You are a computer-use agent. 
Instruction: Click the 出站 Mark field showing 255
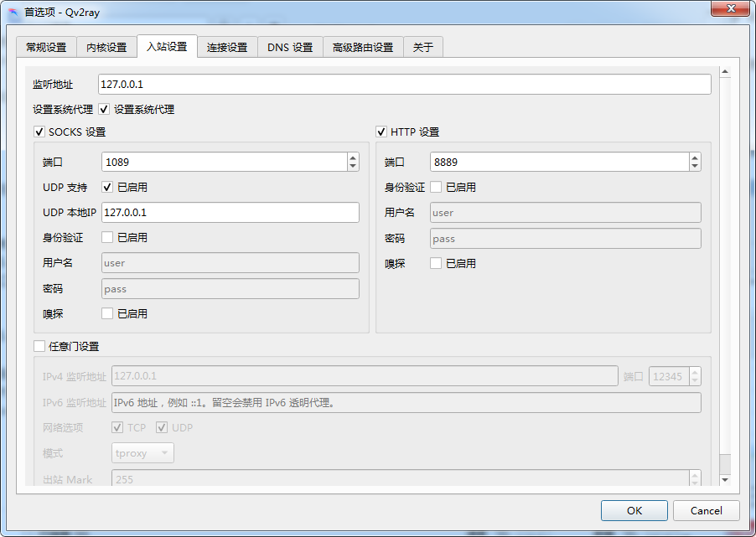pyautogui.click(x=401, y=478)
